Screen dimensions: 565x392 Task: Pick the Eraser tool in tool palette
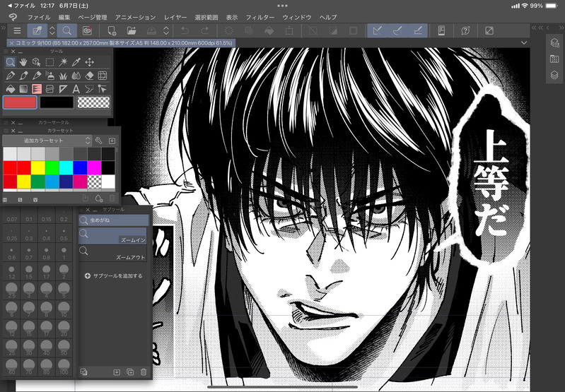91,76
